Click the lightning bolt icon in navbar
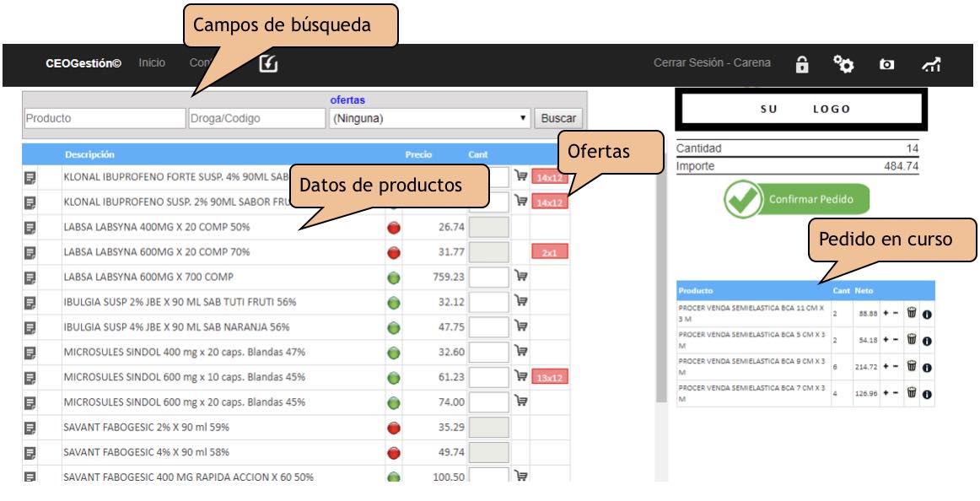Viewport: 980px width, 501px height. click(x=268, y=63)
